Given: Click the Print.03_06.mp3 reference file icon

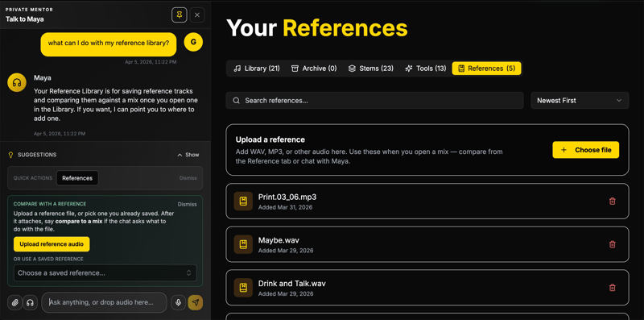Looking at the screenshot, I should [x=243, y=202].
